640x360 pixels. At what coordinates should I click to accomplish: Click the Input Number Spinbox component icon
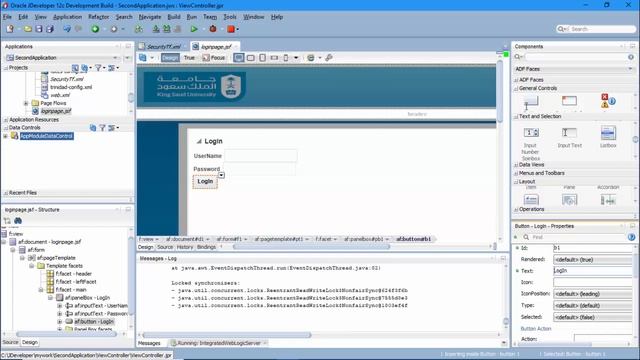(531, 133)
